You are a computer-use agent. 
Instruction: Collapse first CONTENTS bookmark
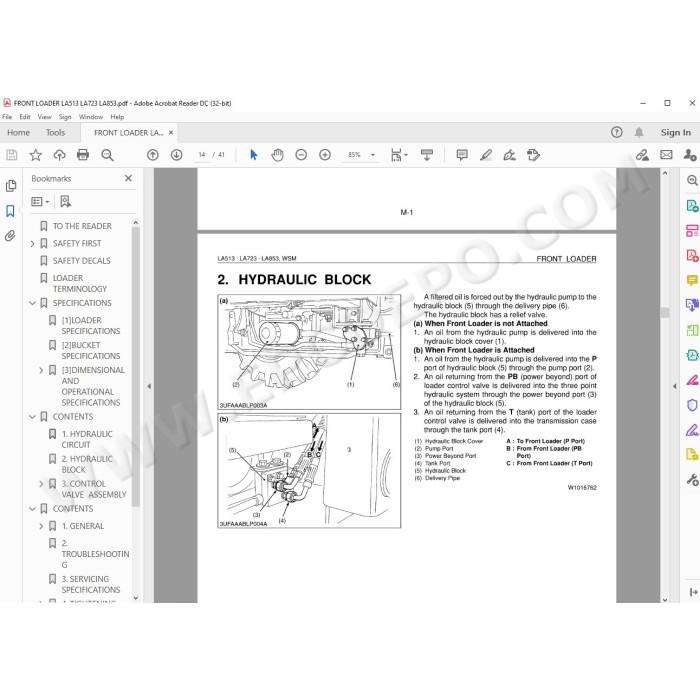pos(32,417)
